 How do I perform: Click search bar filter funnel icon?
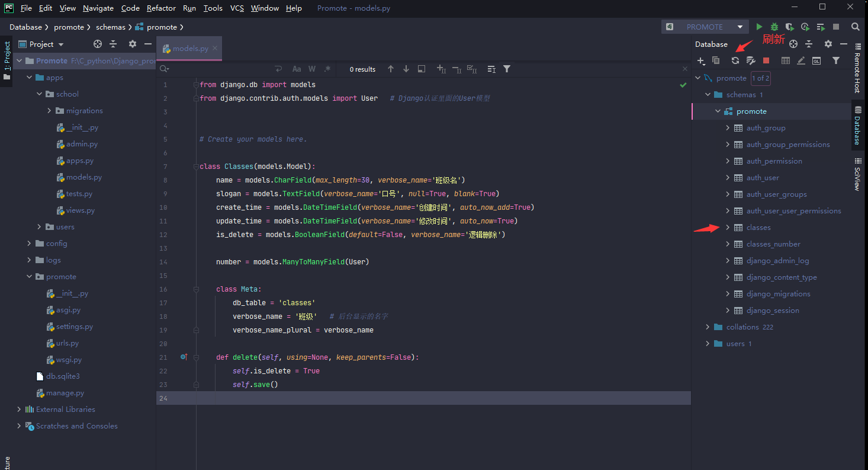click(x=507, y=69)
